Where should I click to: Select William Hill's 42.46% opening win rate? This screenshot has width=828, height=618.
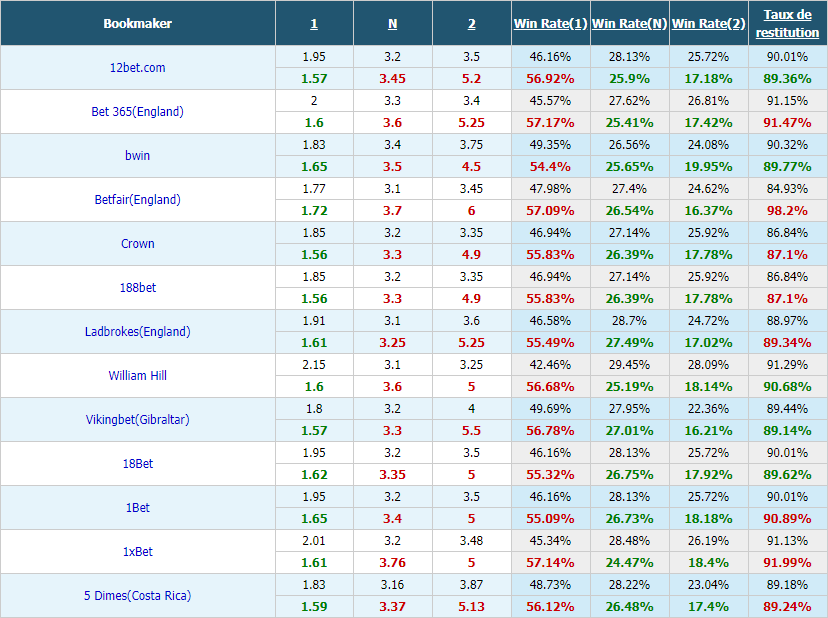(550, 364)
